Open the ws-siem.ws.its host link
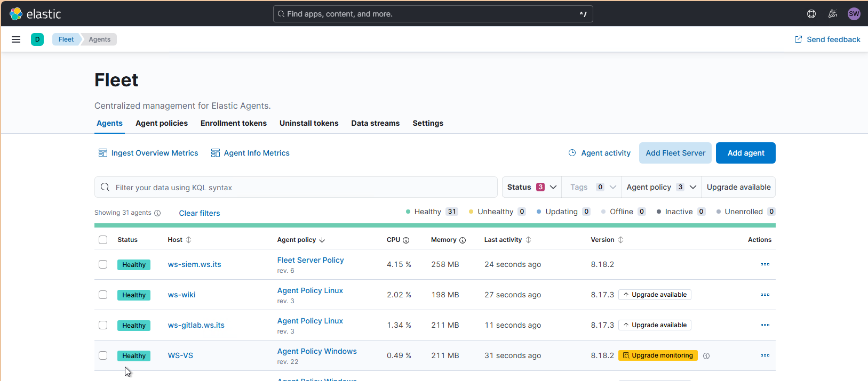Viewport: 868px width, 381px height. (x=194, y=264)
